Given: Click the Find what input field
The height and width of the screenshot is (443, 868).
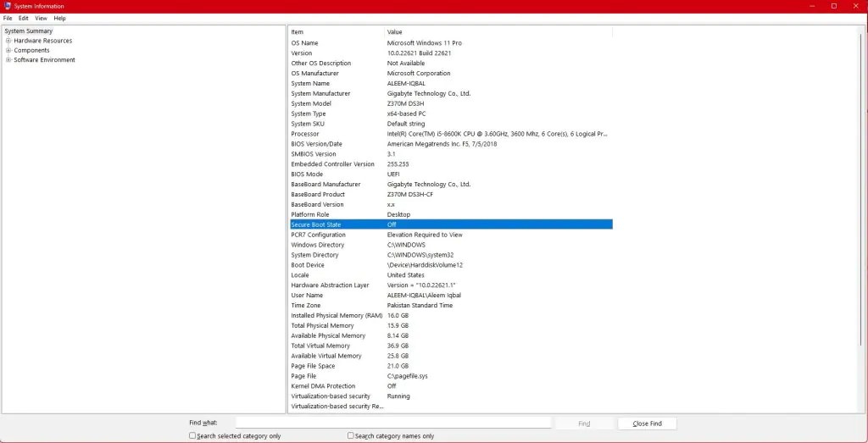Looking at the screenshot, I should coord(393,423).
